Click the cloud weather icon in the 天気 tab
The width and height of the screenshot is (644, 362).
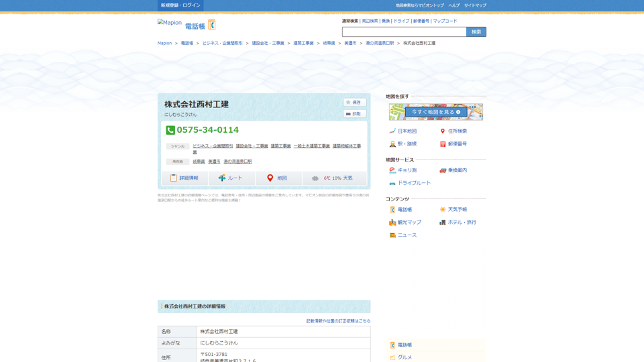315,178
